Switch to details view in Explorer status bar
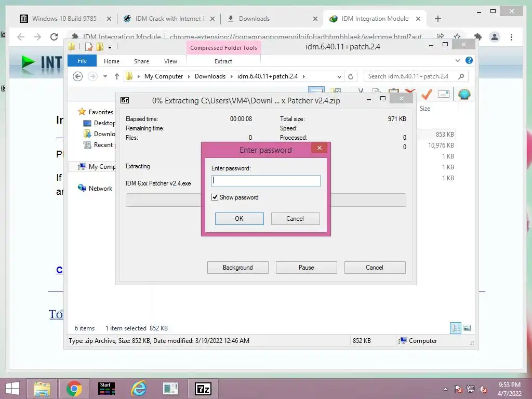 (456, 328)
